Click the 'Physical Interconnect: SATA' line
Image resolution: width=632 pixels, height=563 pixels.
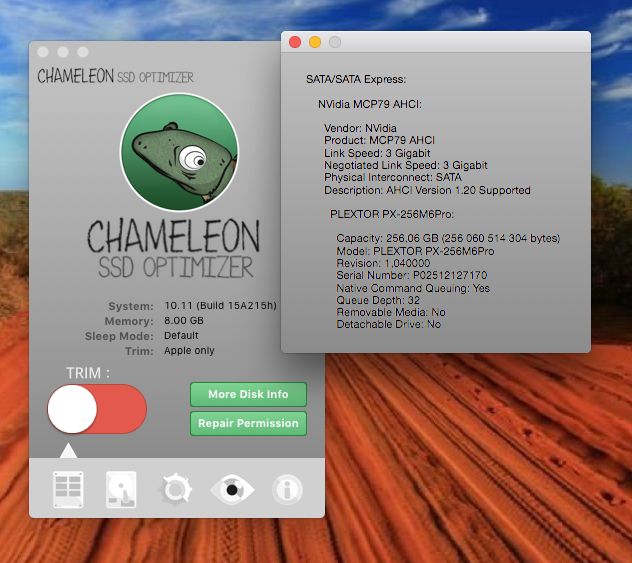393,177
